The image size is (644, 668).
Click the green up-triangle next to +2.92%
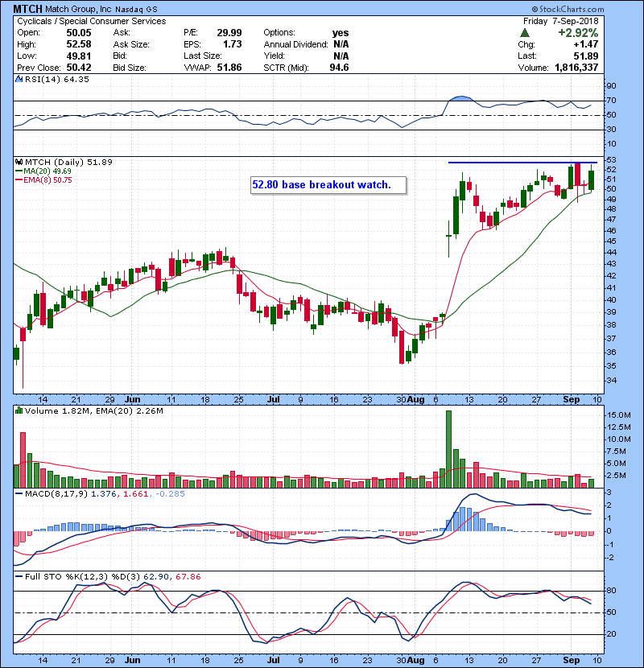525,33
